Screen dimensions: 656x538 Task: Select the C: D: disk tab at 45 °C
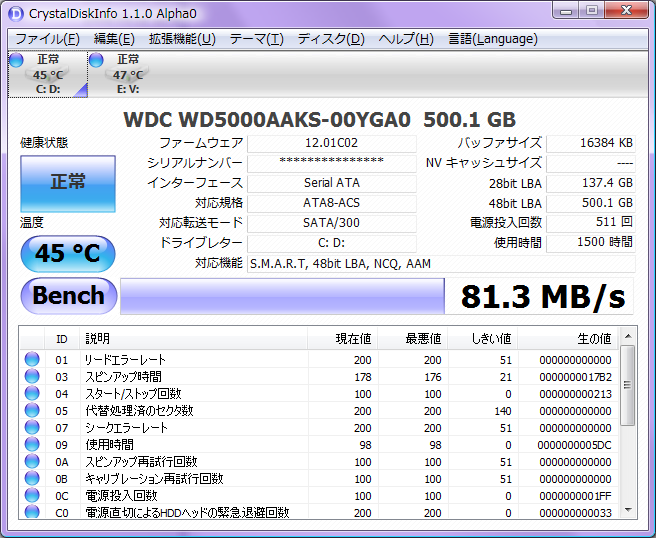(48, 74)
